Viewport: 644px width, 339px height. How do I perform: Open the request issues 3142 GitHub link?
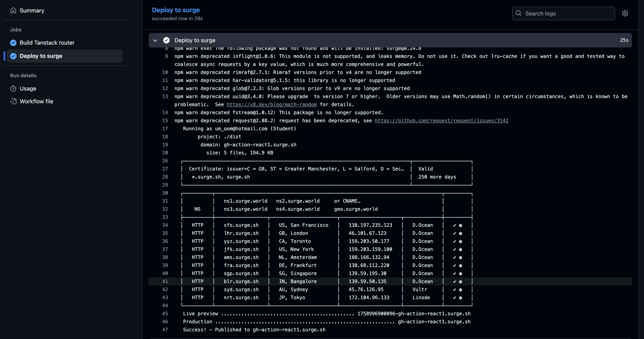click(441, 120)
